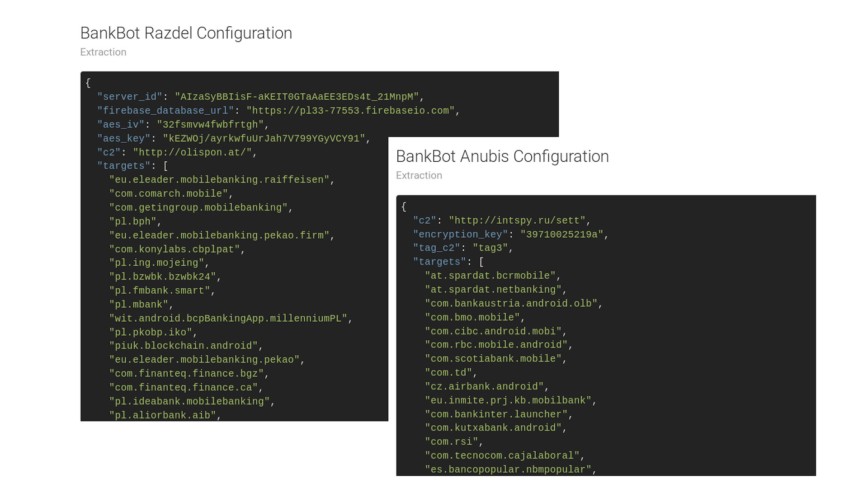Click the BankBot Razdel Configuration heading
868x488 pixels.
point(186,33)
